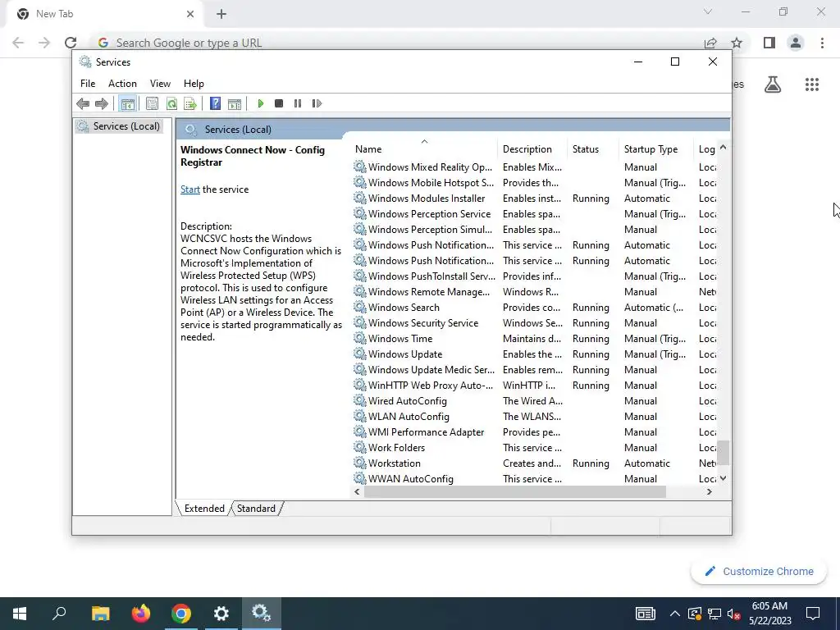The image size is (840, 630).
Task: Open the File menu
Action: pos(88,84)
